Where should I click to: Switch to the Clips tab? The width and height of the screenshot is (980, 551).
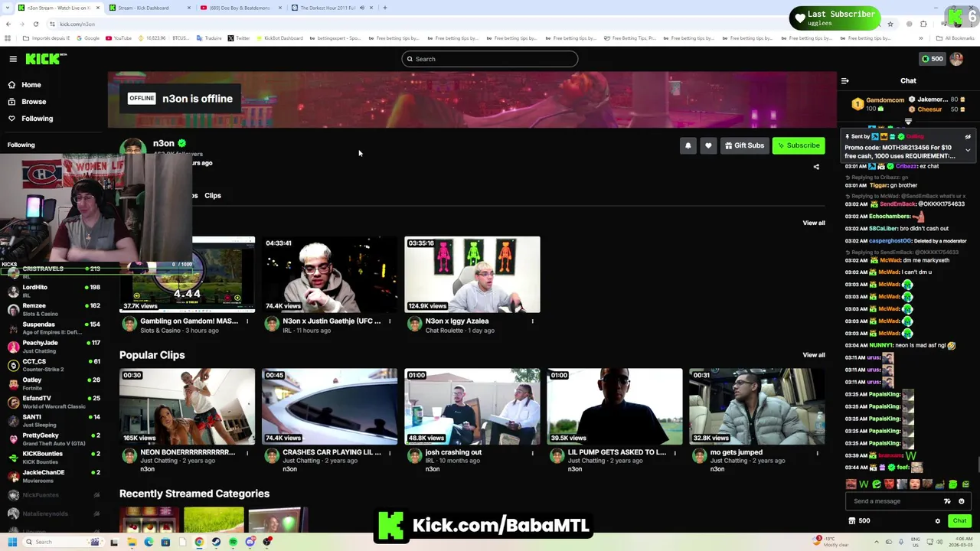[213, 196]
